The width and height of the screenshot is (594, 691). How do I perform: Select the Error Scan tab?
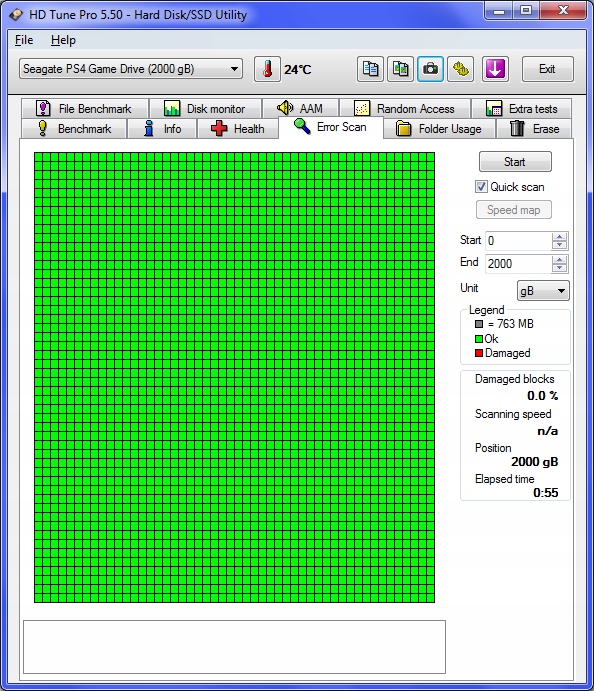pos(330,127)
